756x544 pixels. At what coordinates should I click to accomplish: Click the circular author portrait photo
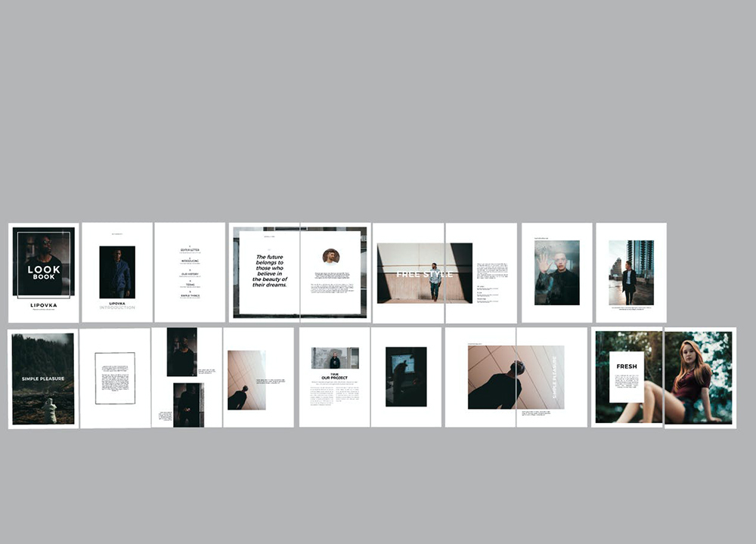[330, 256]
